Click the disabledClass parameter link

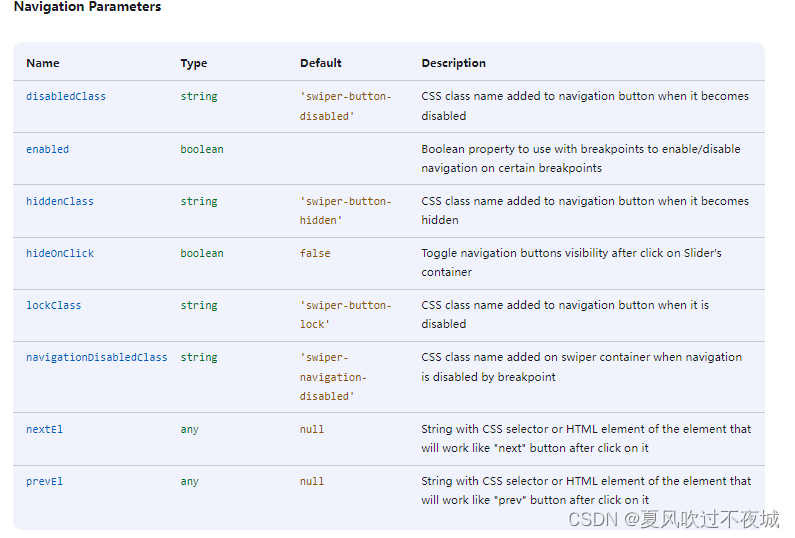tap(66, 96)
